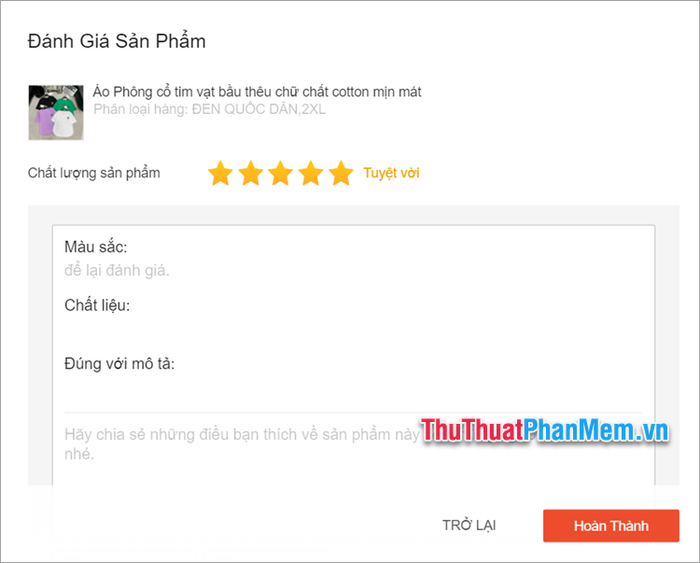Click the Phân loại hàng variation text
The width and height of the screenshot is (700, 563).
click(209, 109)
